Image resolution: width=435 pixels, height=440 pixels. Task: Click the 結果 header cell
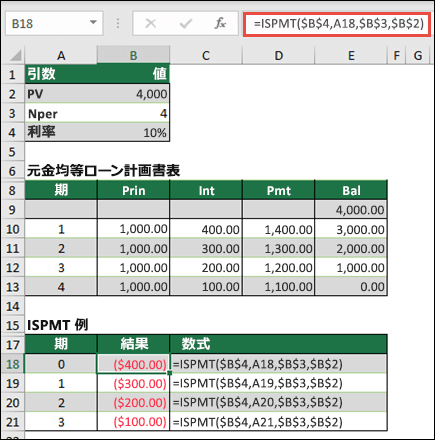(133, 344)
